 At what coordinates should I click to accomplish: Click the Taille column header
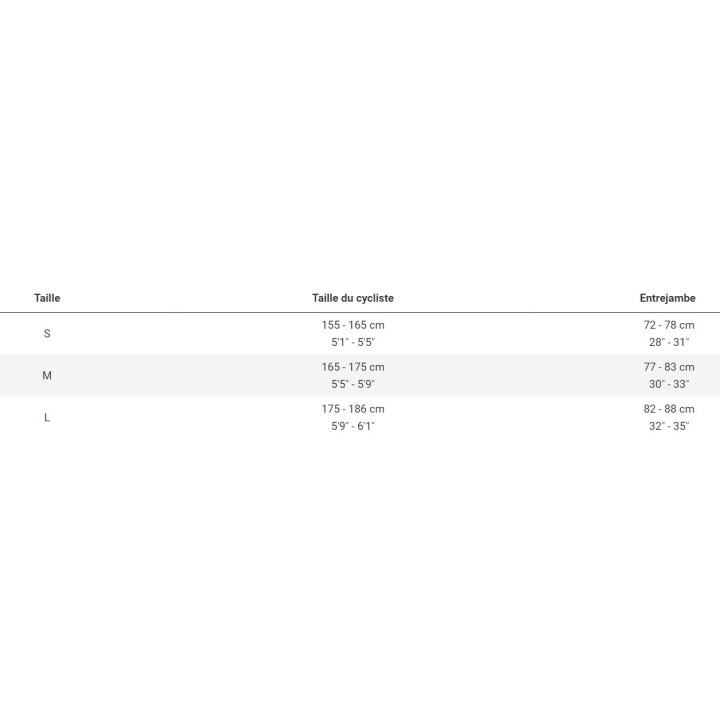pos(47,298)
